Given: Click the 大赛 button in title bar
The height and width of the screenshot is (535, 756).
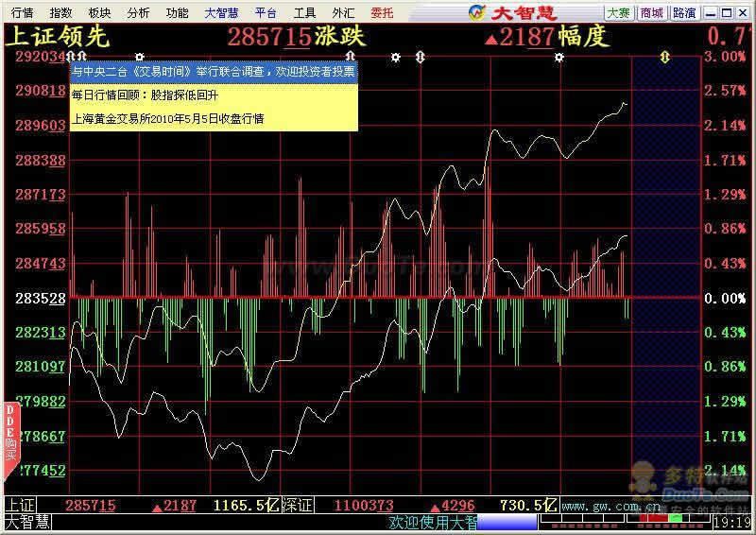Looking at the screenshot, I should pos(619,12).
